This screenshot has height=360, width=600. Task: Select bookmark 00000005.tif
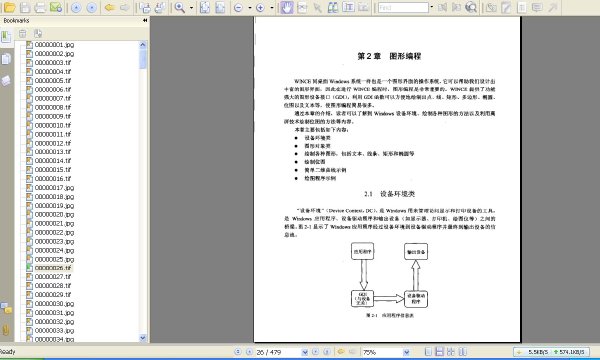click(53, 81)
